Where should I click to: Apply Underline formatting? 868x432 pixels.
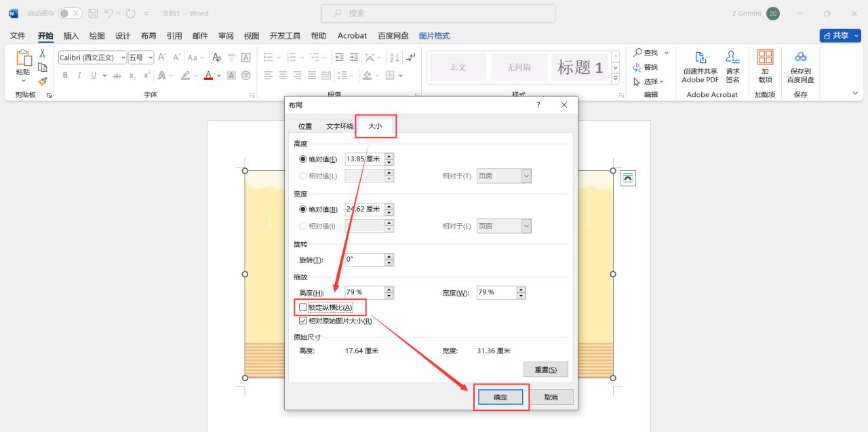(x=94, y=75)
